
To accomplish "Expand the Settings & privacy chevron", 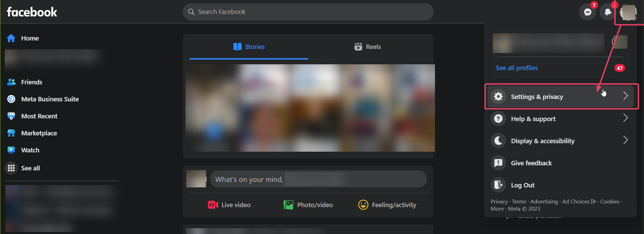I will click(x=625, y=96).
